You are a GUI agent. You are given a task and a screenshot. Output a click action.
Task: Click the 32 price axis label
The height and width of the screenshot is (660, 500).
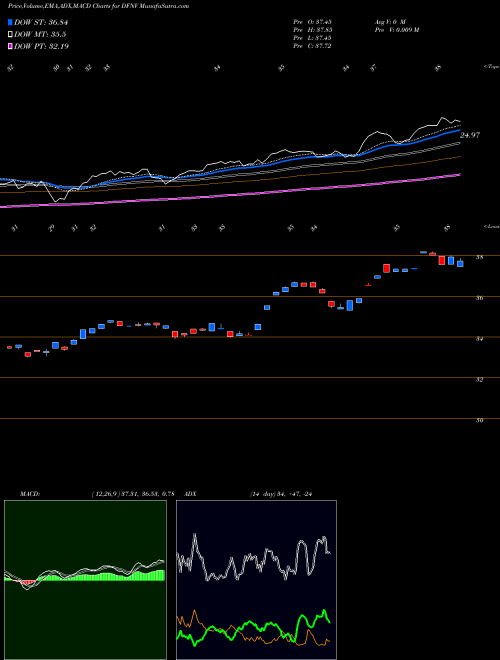pyautogui.click(x=479, y=379)
